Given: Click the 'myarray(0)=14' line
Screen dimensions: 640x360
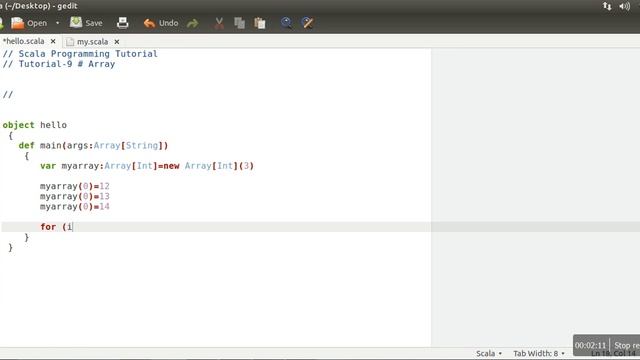Looking at the screenshot, I should (75, 207).
